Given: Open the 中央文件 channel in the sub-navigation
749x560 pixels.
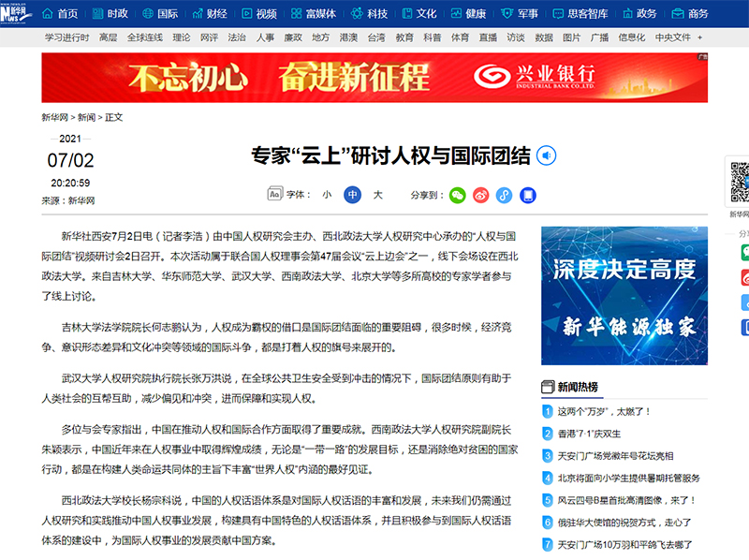Looking at the screenshot, I should click(x=673, y=37).
